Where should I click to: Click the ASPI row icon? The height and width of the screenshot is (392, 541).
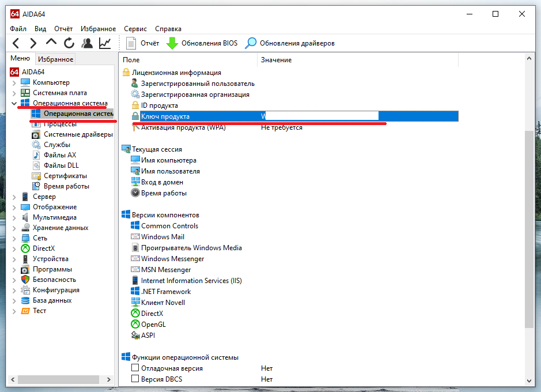point(135,335)
